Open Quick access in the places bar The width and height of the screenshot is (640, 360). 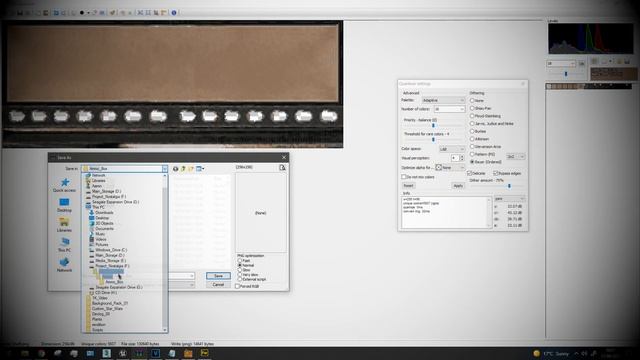click(64, 185)
